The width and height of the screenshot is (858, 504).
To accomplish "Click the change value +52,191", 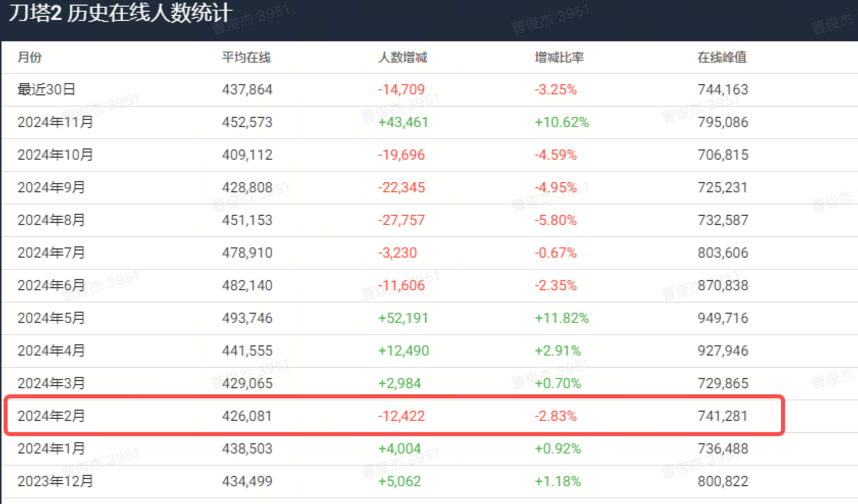I will tap(403, 318).
